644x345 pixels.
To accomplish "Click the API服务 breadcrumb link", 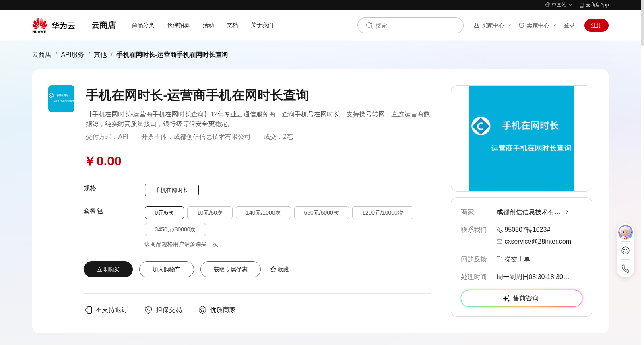I will [72, 54].
